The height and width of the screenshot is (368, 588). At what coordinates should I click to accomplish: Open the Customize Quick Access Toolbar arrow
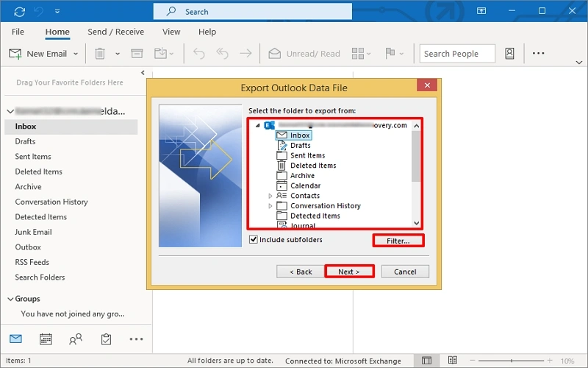[x=57, y=11]
